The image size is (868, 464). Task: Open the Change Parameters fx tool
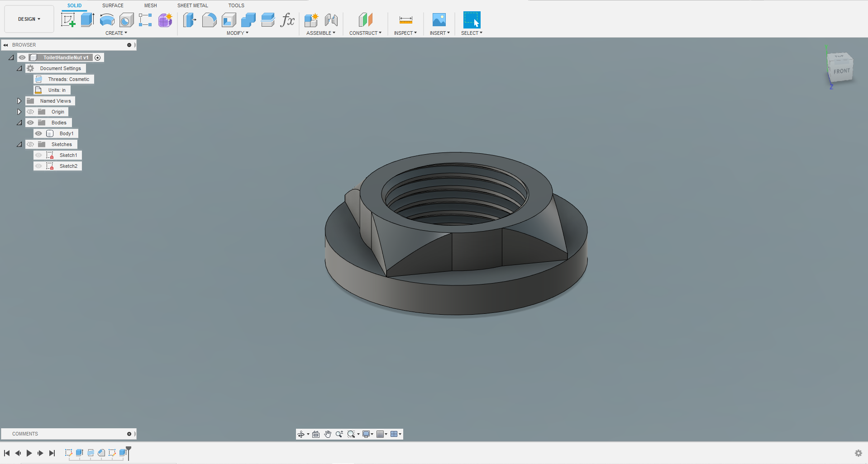pyautogui.click(x=287, y=20)
